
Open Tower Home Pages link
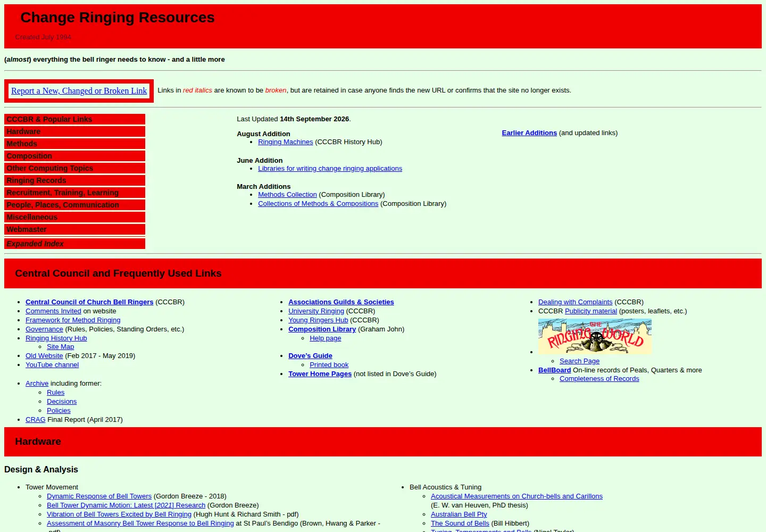(x=320, y=374)
